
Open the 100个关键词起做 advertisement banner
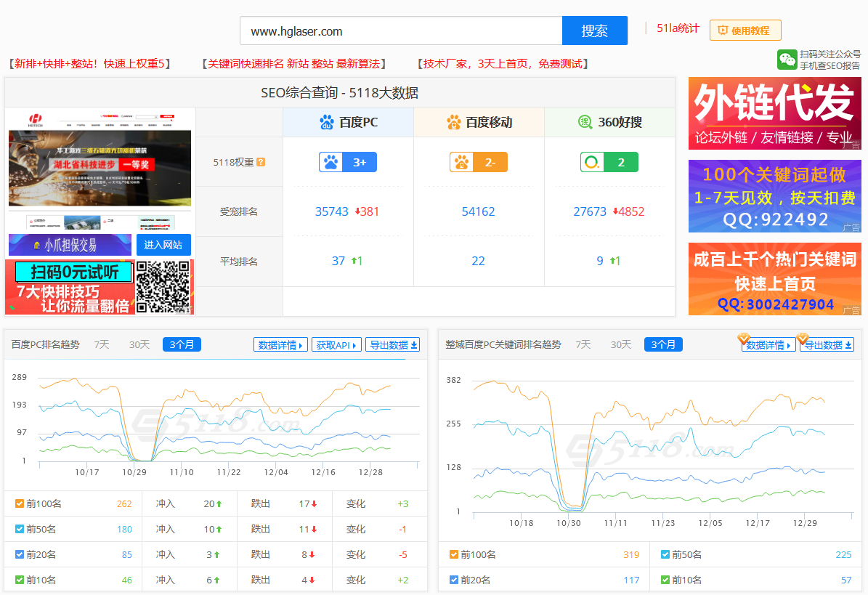(775, 196)
